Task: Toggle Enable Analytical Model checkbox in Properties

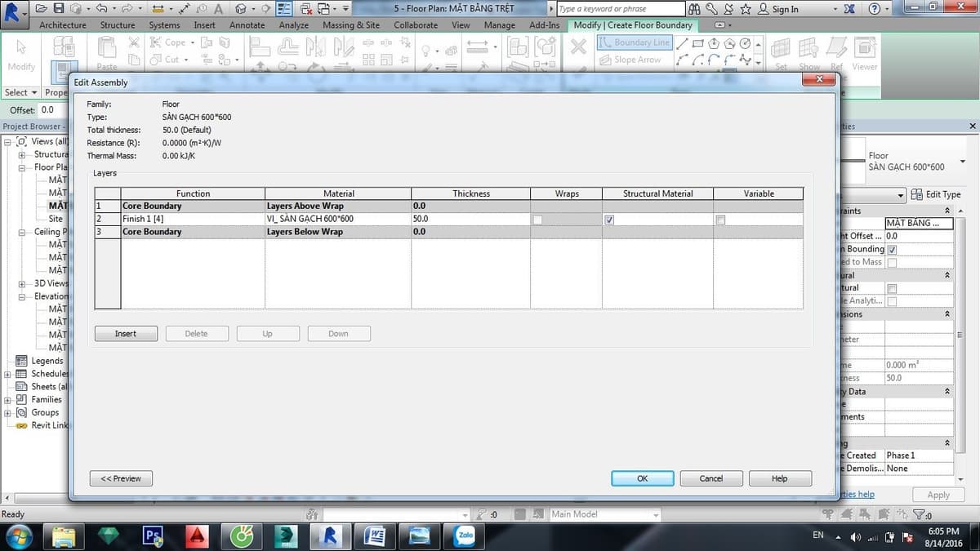Action: (892, 301)
